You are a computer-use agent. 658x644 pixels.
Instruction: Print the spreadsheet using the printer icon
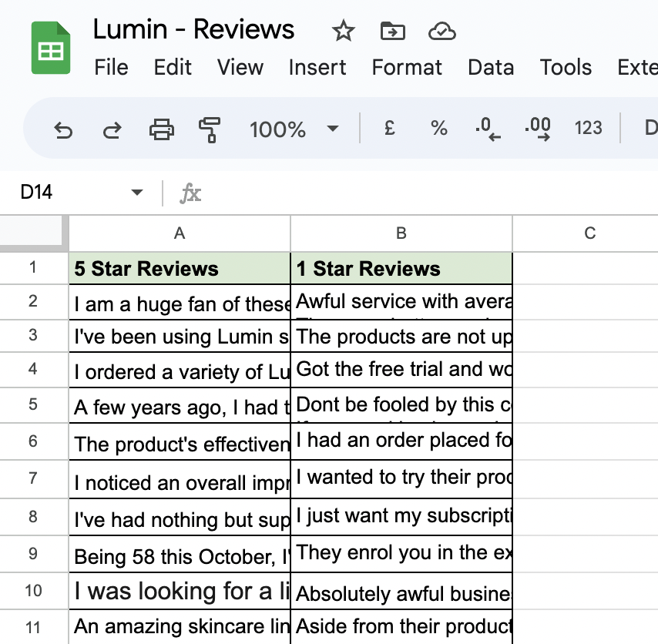click(x=161, y=129)
